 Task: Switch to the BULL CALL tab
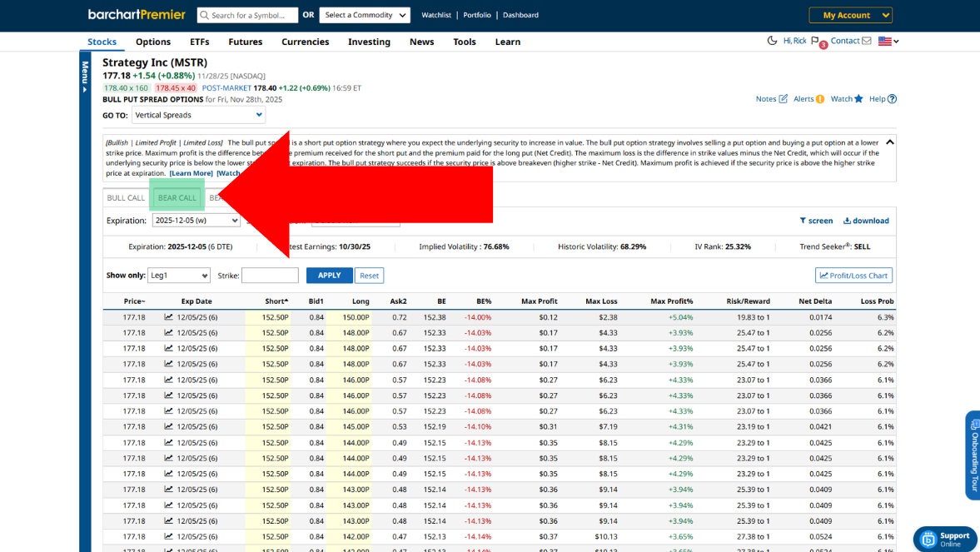(x=126, y=197)
